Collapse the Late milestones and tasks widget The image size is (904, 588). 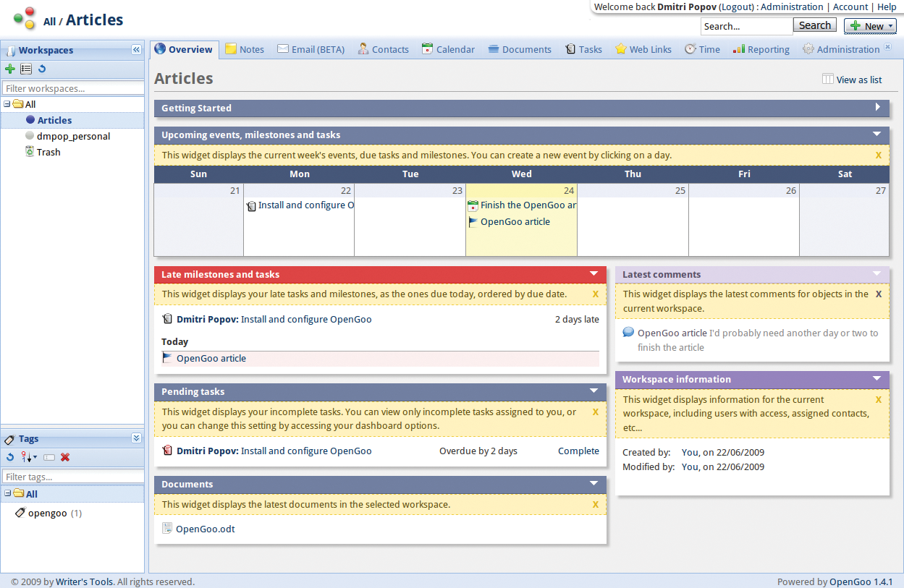(594, 273)
